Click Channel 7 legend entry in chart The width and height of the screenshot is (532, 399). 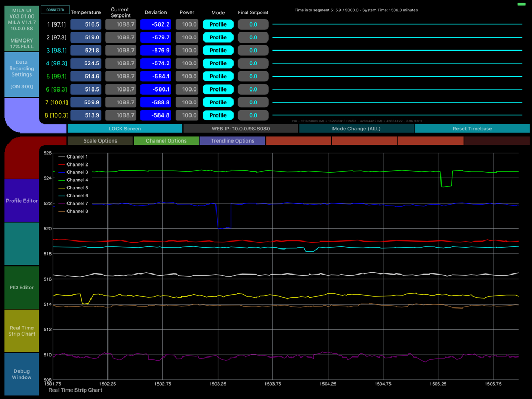click(73, 204)
